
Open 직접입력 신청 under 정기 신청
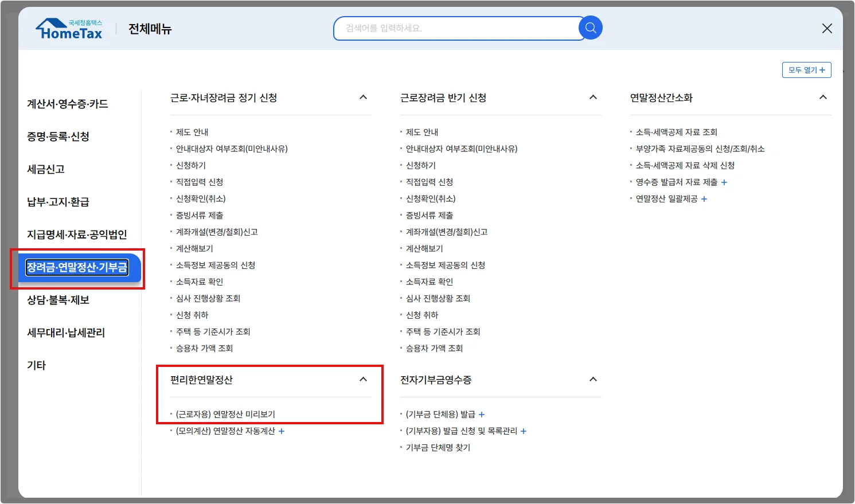[x=200, y=182]
